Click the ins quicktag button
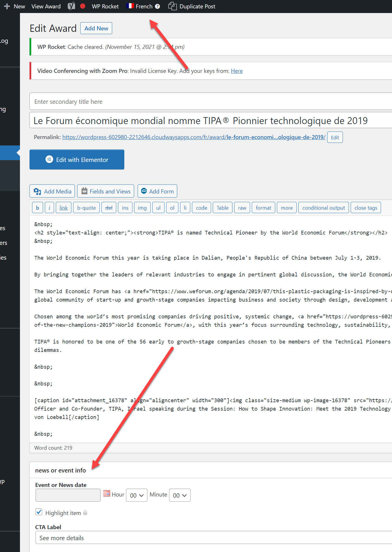 [x=125, y=208]
